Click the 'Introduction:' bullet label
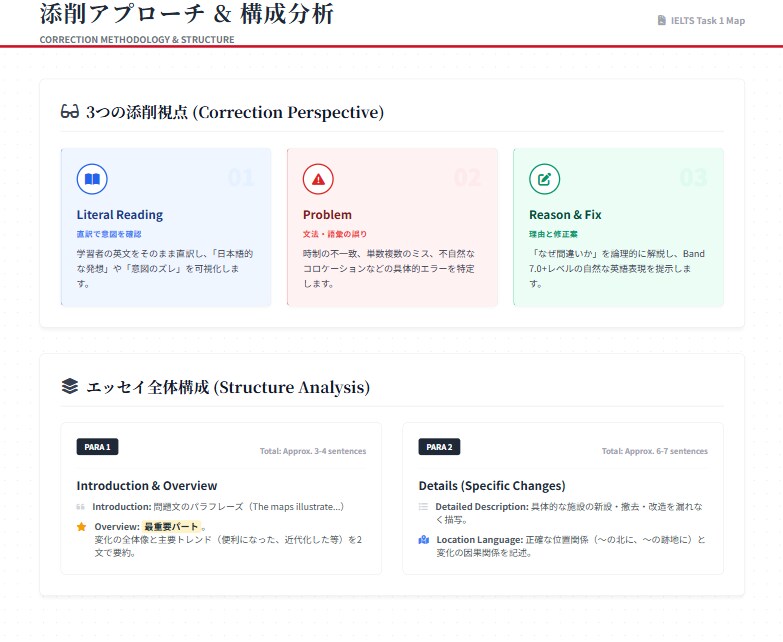The height and width of the screenshot is (642, 783). tap(122, 507)
